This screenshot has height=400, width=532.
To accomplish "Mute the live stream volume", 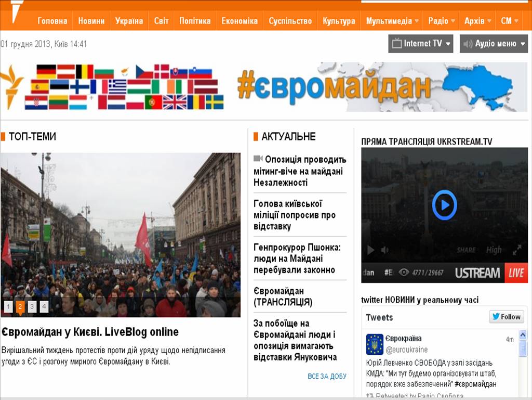I will pyautogui.click(x=385, y=250).
